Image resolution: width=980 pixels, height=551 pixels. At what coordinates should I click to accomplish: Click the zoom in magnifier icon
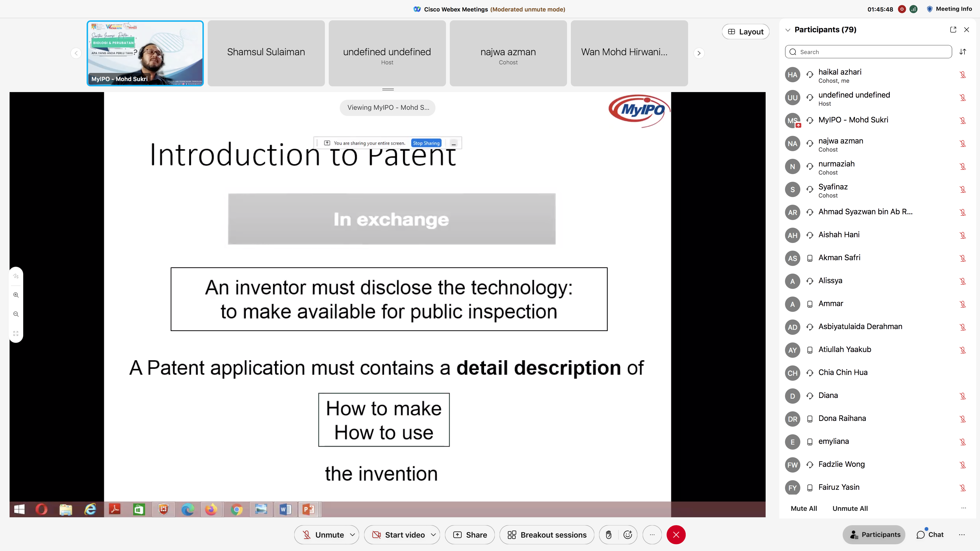pyautogui.click(x=16, y=295)
